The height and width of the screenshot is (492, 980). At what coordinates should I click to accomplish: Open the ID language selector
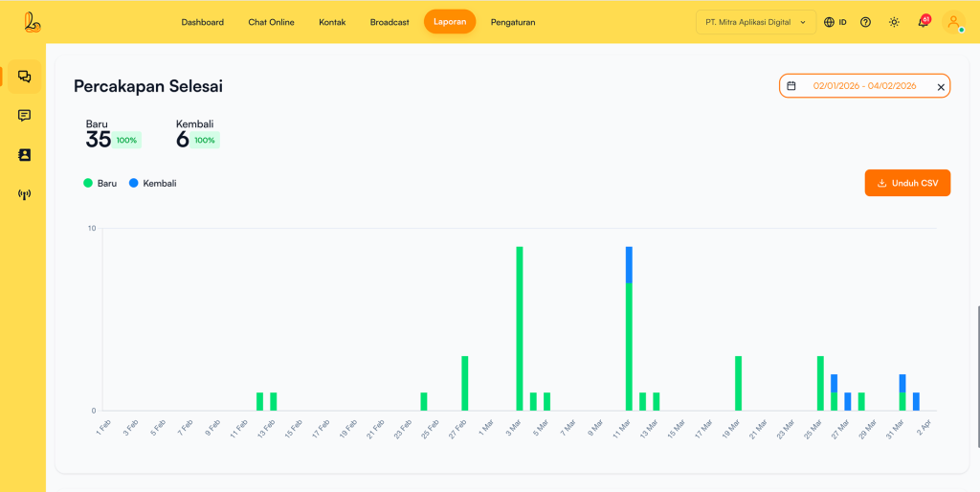click(x=835, y=22)
